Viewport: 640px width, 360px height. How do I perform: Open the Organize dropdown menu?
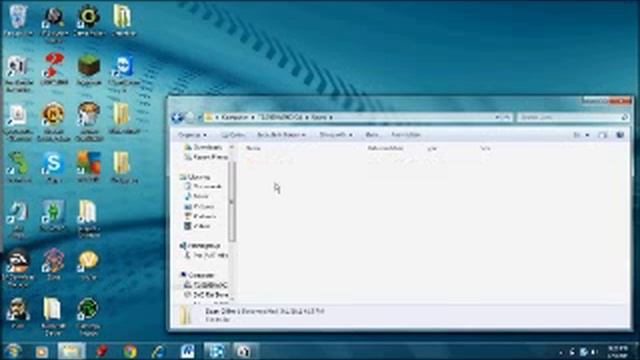click(192, 135)
